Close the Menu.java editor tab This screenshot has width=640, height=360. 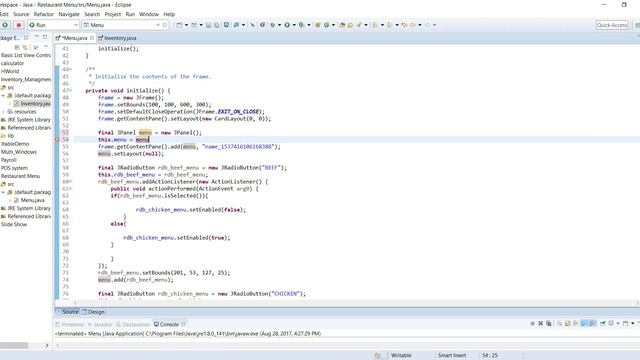click(92, 38)
